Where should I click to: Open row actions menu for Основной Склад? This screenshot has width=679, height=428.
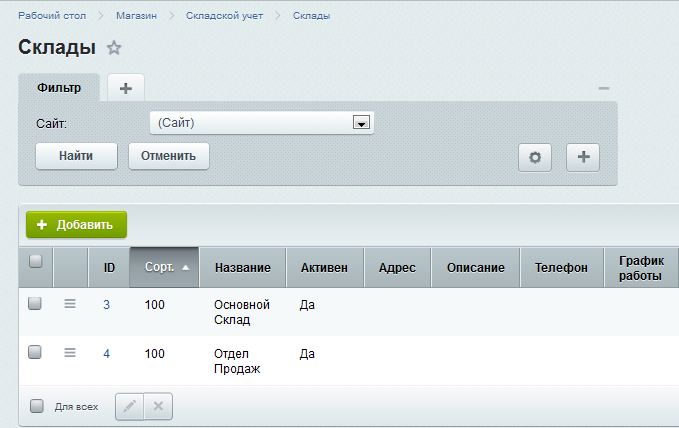[70, 304]
